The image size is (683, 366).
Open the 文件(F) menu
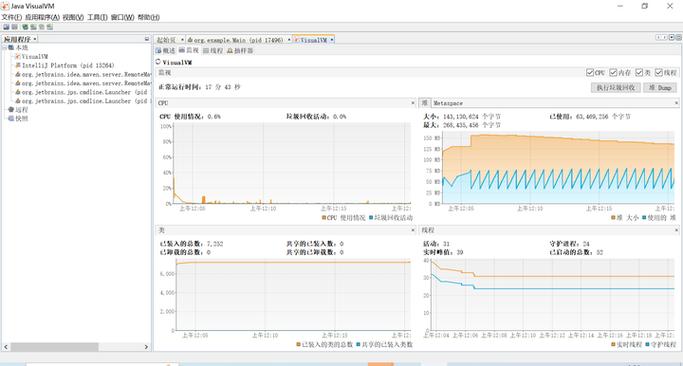pos(11,17)
